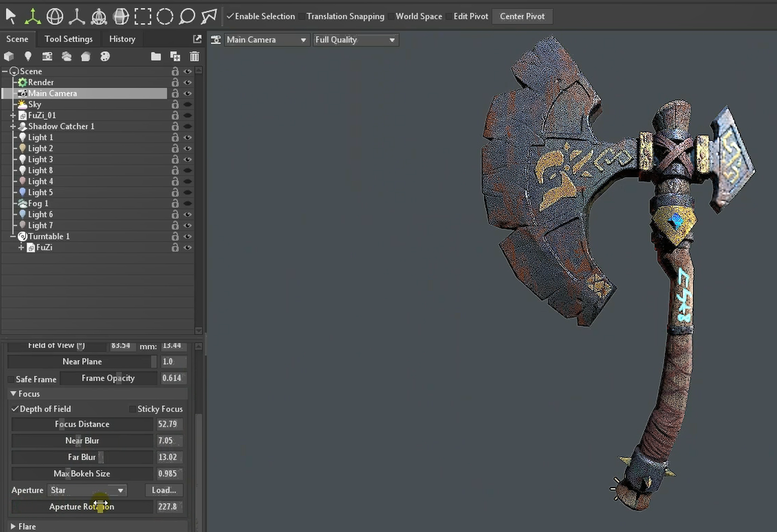This screenshot has height=532, width=777.
Task: Add a new mesh object cube
Action: [x=9, y=56]
